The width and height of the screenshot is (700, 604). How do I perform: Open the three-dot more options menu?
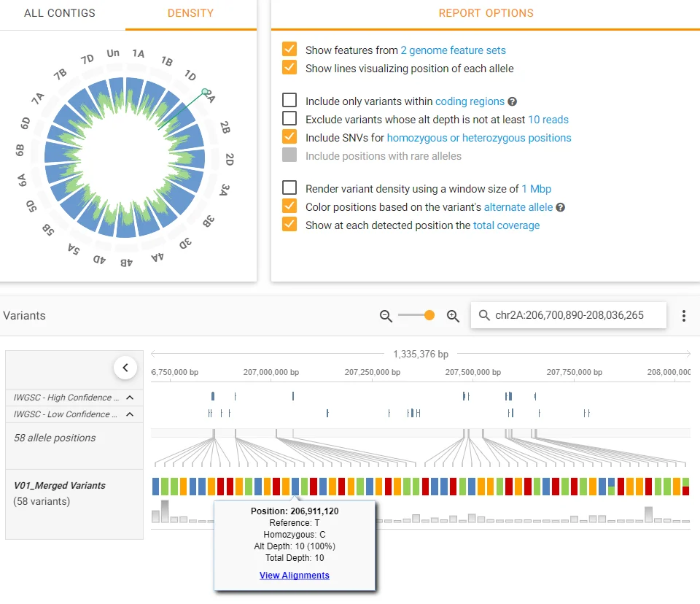(x=683, y=316)
